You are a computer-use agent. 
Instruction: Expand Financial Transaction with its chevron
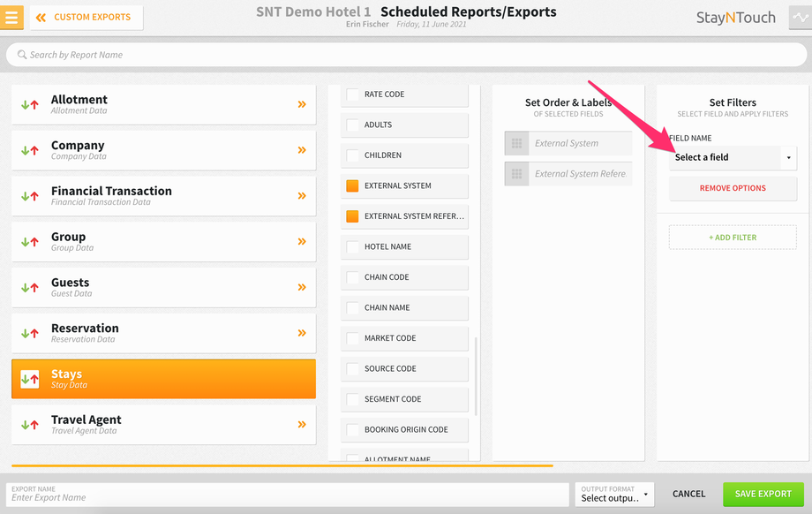click(302, 195)
